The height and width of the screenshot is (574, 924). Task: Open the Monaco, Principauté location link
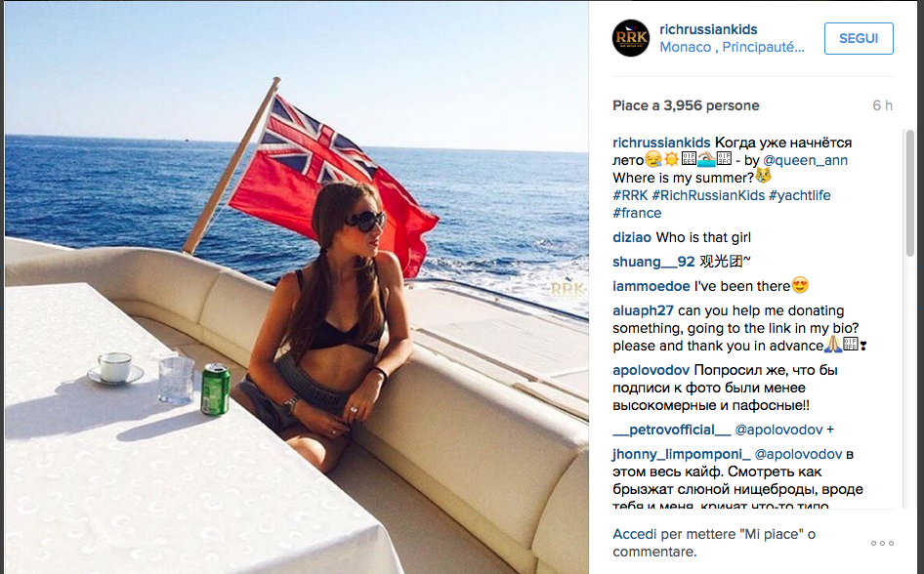pos(732,47)
